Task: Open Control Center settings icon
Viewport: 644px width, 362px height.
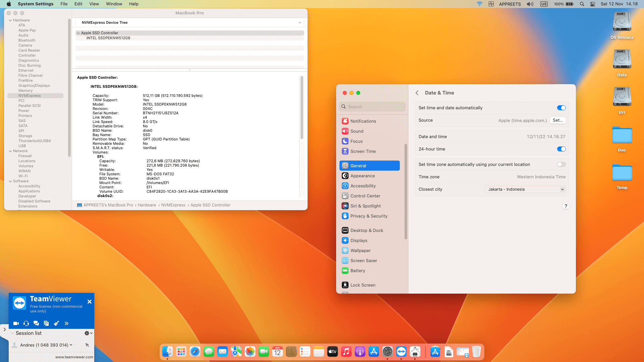Action: click(x=345, y=196)
